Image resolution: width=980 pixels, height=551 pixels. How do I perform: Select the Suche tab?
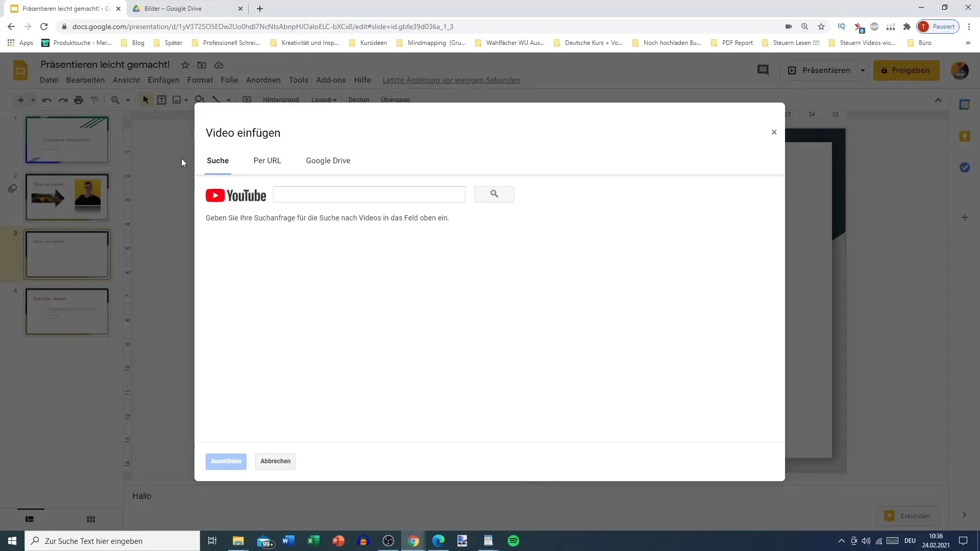(217, 161)
